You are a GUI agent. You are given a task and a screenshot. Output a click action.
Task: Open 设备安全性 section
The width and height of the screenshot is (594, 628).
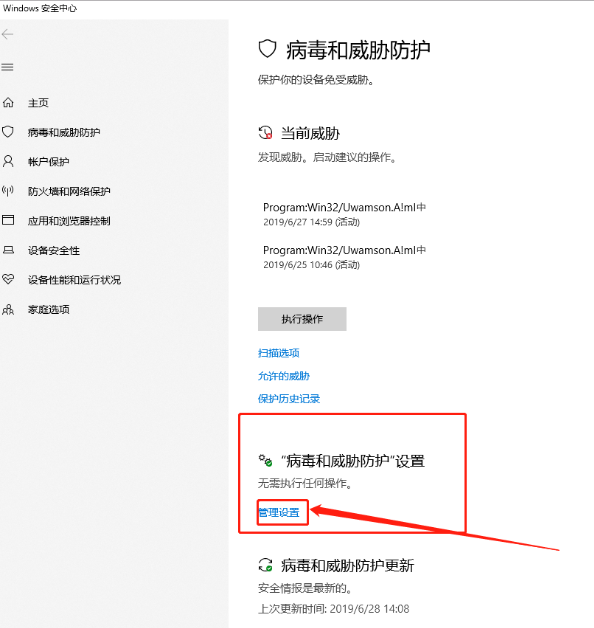pos(54,250)
